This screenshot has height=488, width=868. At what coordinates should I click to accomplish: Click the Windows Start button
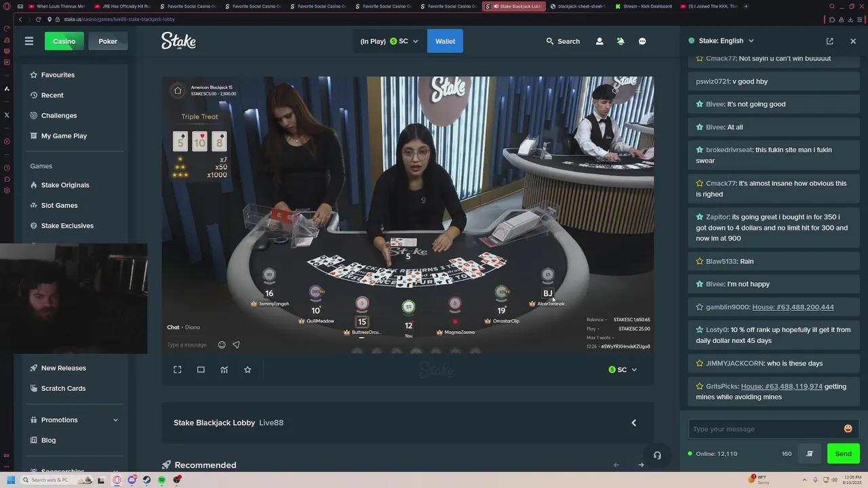11,480
